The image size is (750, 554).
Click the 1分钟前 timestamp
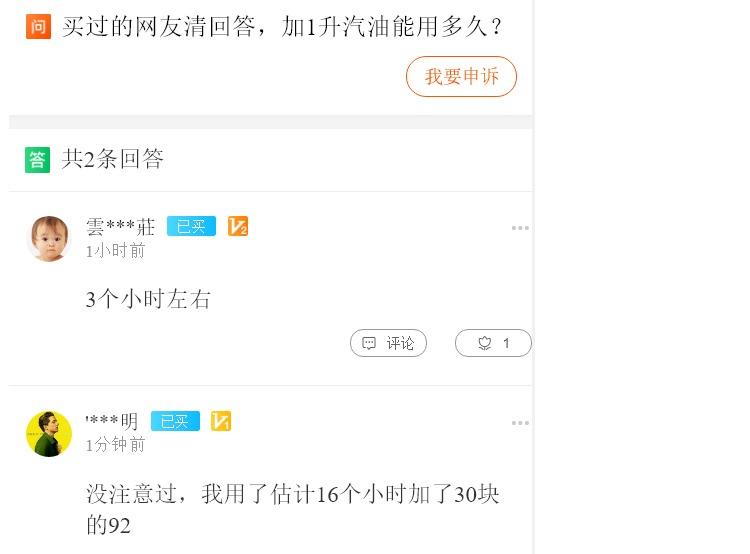[x=115, y=445]
